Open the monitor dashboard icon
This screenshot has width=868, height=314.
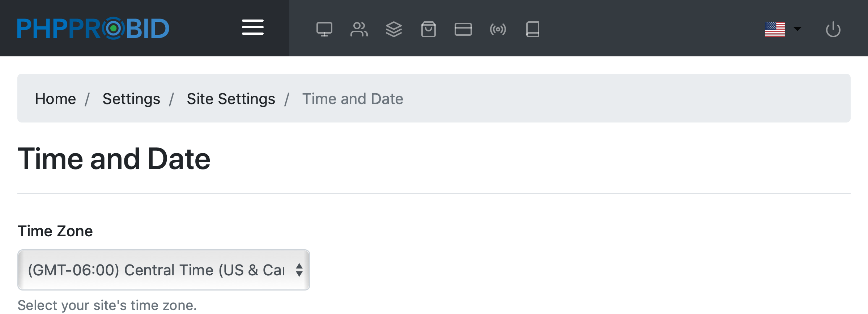pos(324,29)
